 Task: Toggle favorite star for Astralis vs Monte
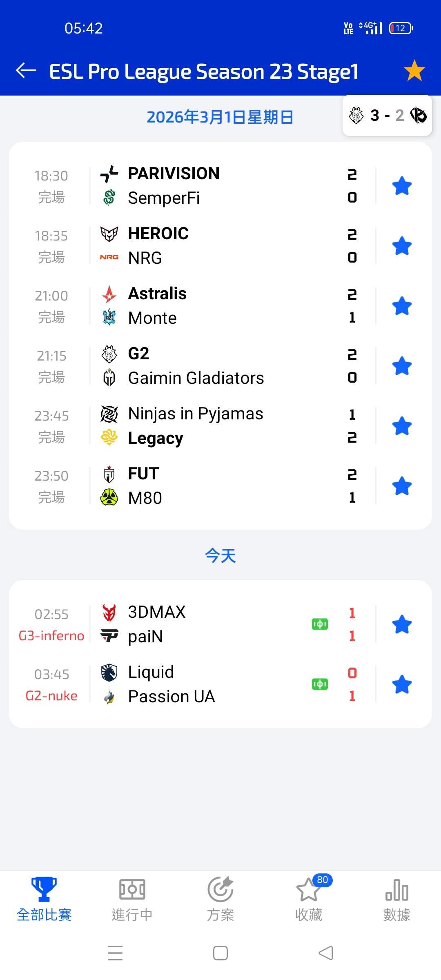pyautogui.click(x=402, y=306)
